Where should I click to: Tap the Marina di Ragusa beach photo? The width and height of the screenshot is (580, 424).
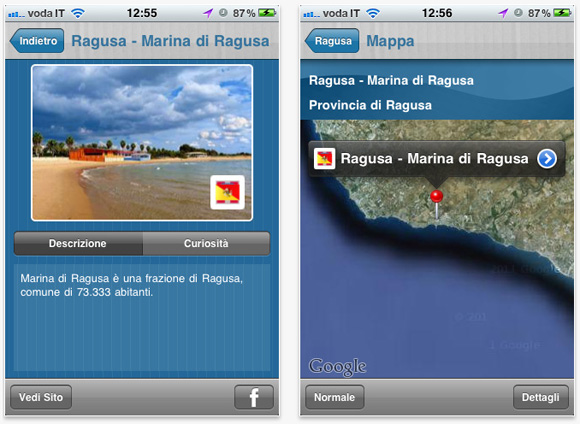(x=142, y=143)
